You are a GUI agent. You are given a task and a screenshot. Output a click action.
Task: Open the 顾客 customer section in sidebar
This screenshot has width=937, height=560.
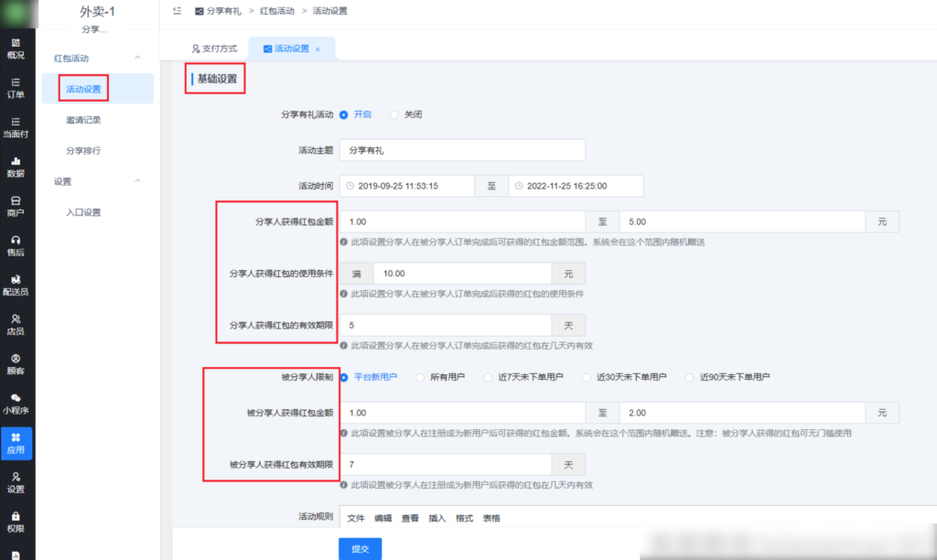pyautogui.click(x=16, y=364)
